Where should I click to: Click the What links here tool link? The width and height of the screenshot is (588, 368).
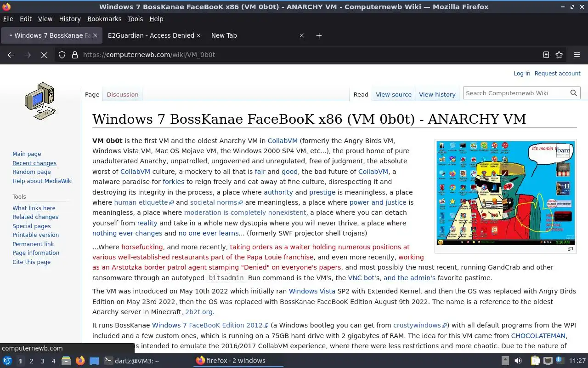34,208
